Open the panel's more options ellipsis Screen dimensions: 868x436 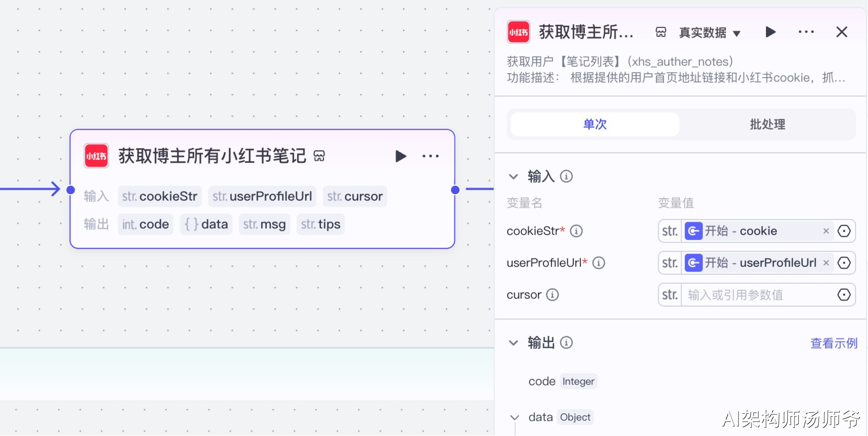[806, 32]
